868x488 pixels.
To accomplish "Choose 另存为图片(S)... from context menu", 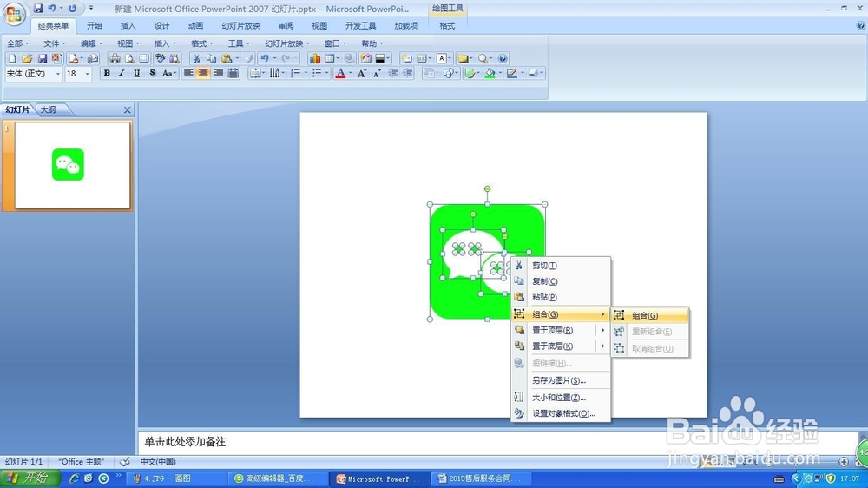I will [561, 380].
